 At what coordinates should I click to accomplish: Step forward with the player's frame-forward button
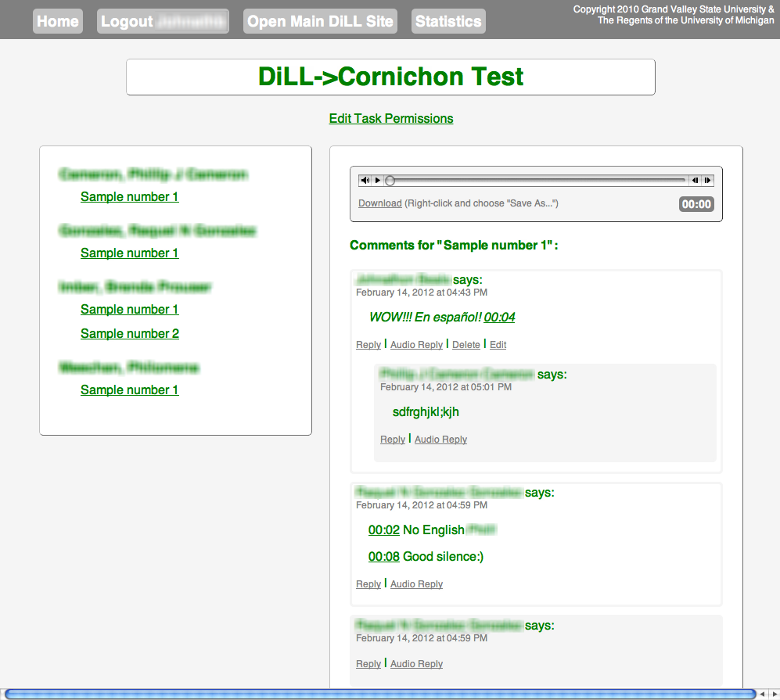(707, 181)
